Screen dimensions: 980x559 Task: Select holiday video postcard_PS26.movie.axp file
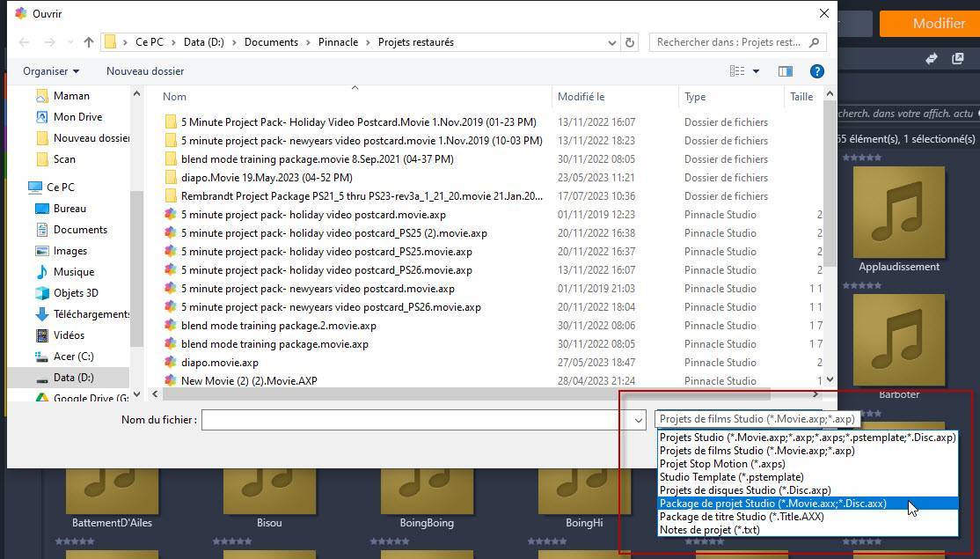[x=326, y=270]
